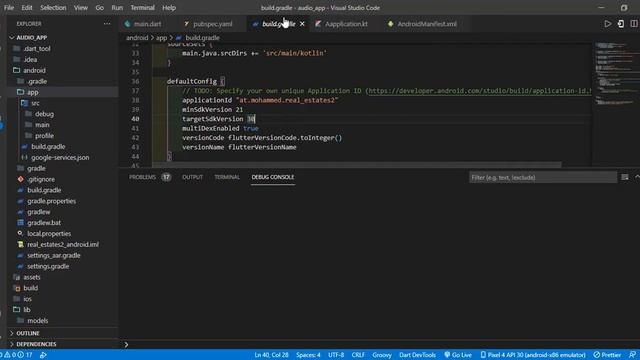The width and height of the screenshot is (640, 360).
Task: Open local.properties file
Action: (x=49, y=234)
